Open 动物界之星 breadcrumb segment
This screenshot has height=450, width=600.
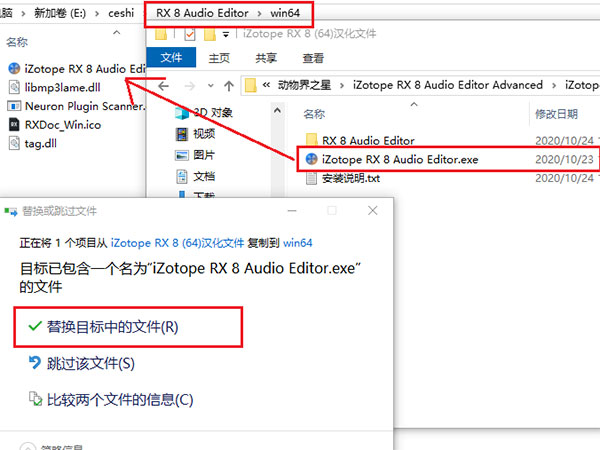(304, 85)
